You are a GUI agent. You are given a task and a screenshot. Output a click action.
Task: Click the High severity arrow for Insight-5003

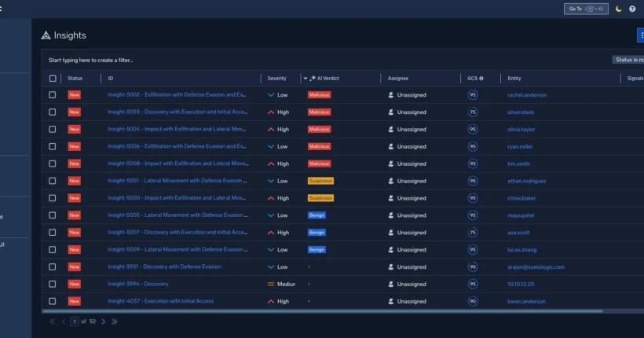[x=271, y=112]
